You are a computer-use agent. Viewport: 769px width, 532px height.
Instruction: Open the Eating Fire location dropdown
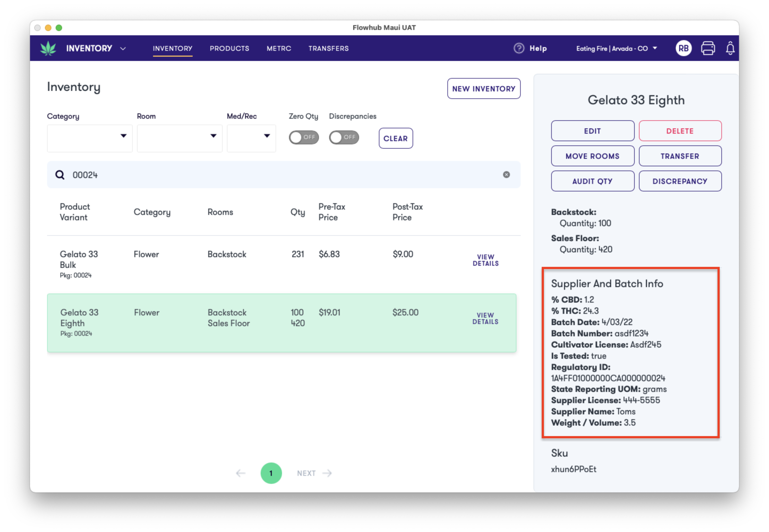pos(616,49)
